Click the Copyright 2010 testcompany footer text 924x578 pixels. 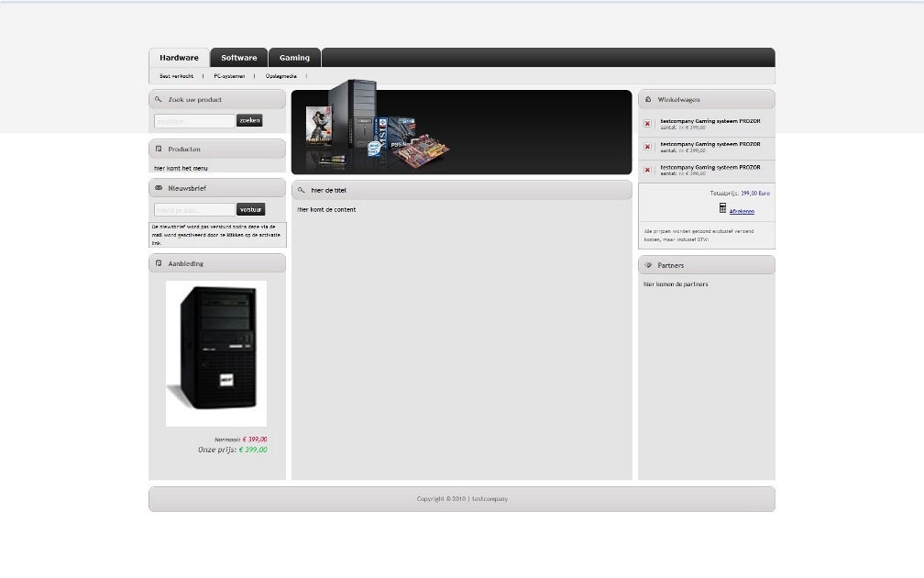[x=462, y=499]
